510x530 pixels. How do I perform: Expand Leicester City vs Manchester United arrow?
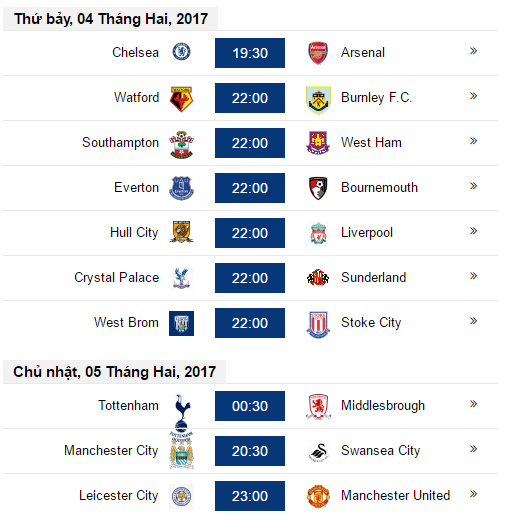coord(473,494)
